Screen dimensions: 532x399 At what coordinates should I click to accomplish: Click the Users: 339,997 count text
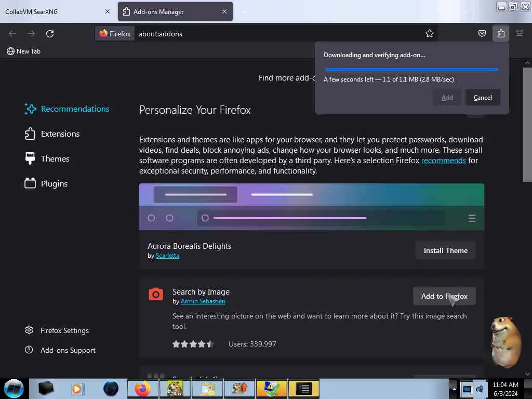click(x=252, y=344)
